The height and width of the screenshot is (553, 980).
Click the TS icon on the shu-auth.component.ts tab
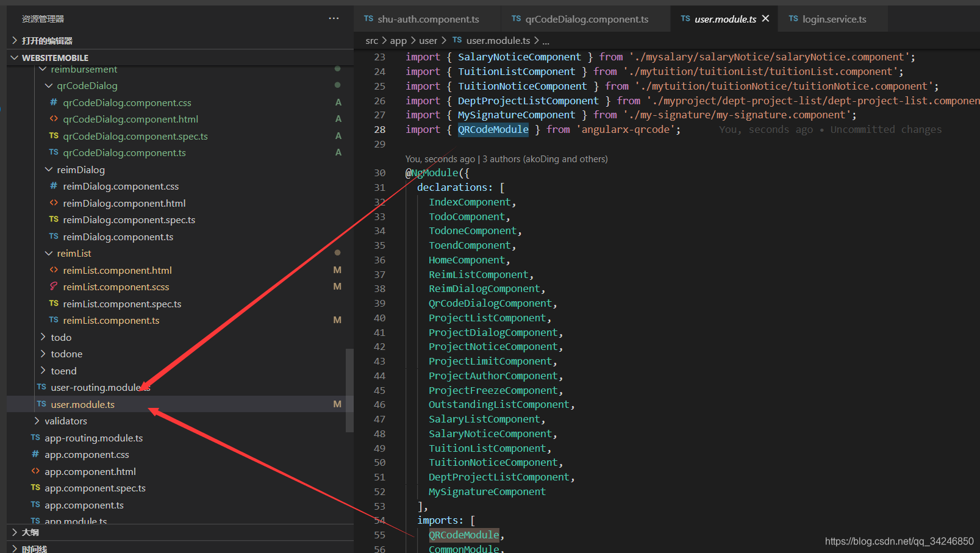pos(368,19)
